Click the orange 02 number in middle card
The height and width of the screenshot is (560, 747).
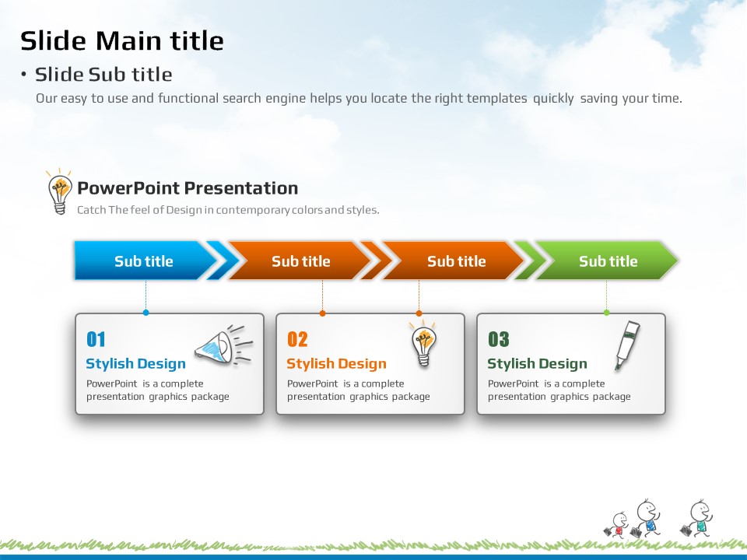297,339
